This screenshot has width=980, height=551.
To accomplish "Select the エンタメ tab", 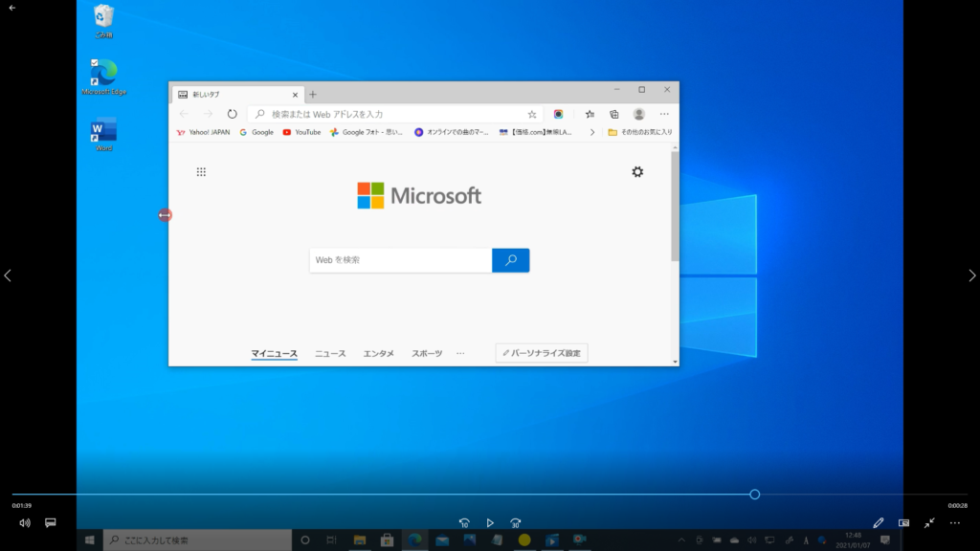I will click(378, 354).
